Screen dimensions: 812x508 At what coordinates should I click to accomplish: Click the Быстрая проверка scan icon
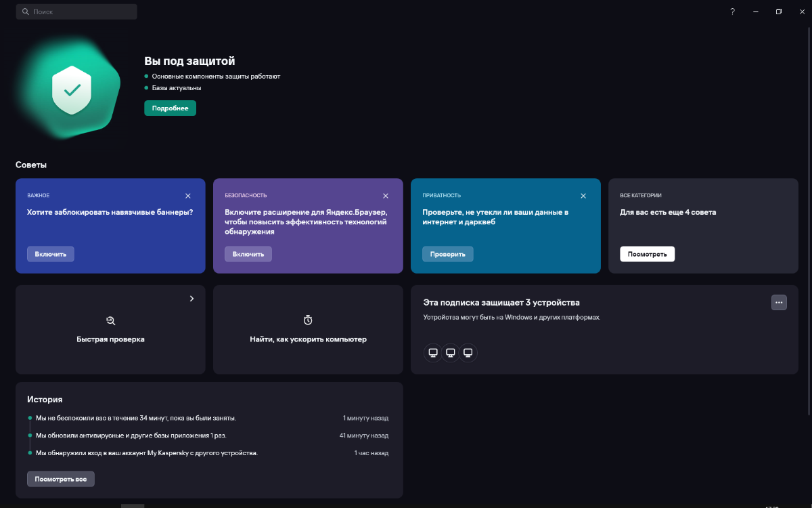point(110,320)
